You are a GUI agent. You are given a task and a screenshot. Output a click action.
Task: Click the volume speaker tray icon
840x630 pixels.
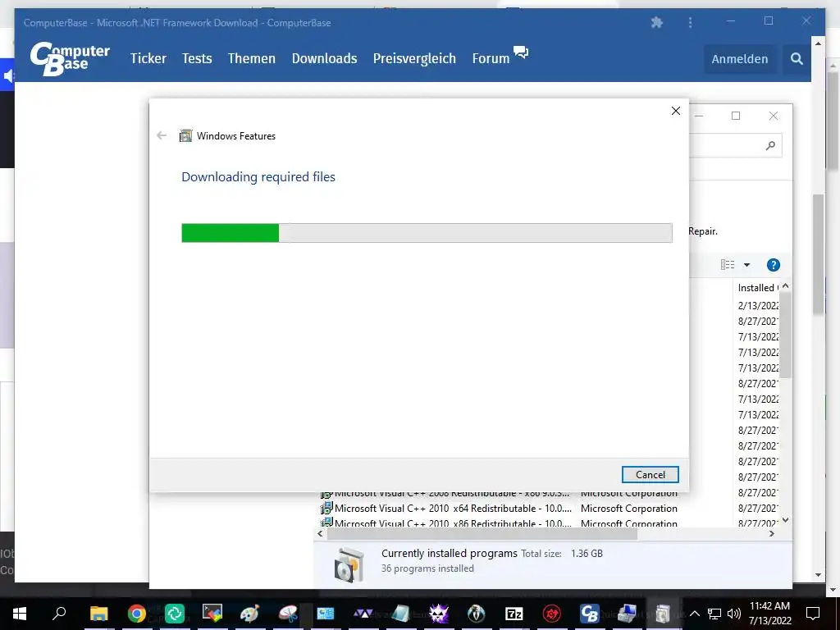pyautogui.click(x=734, y=614)
